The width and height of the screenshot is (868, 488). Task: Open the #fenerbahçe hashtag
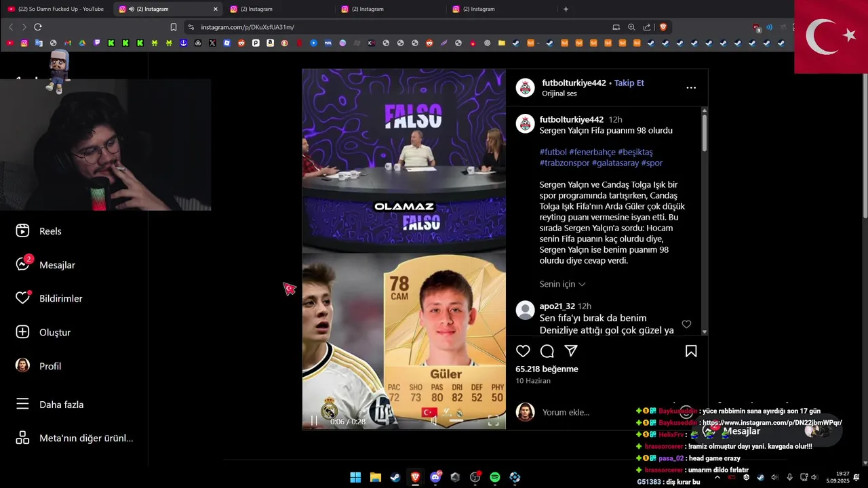click(593, 152)
